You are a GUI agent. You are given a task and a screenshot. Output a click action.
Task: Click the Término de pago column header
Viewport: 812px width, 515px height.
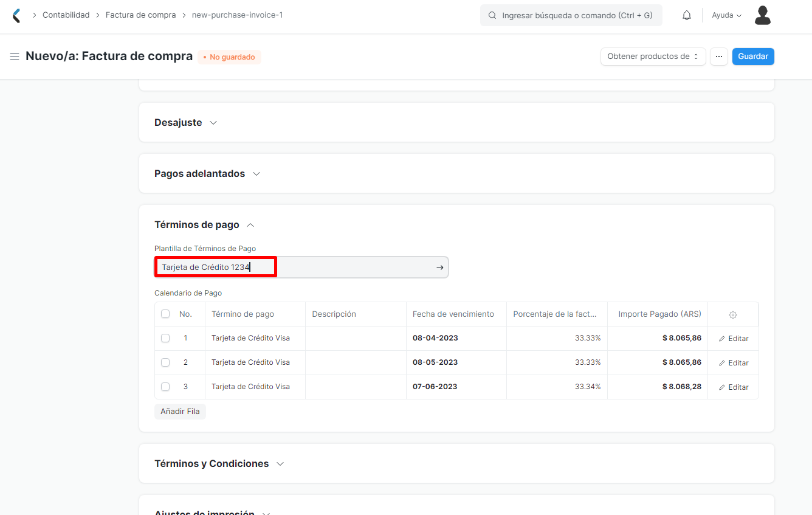point(255,314)
